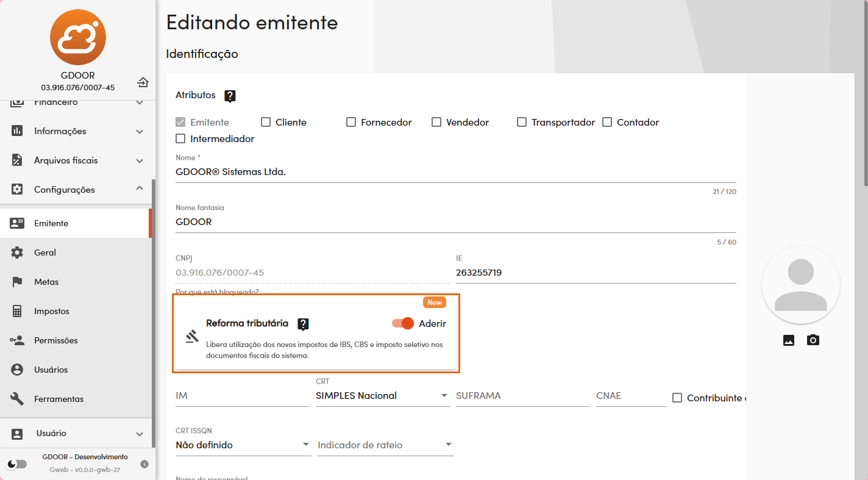This screenshot has width=868, height=480.
Task: Click the Usuários person icon
Action: pos(17,370)
